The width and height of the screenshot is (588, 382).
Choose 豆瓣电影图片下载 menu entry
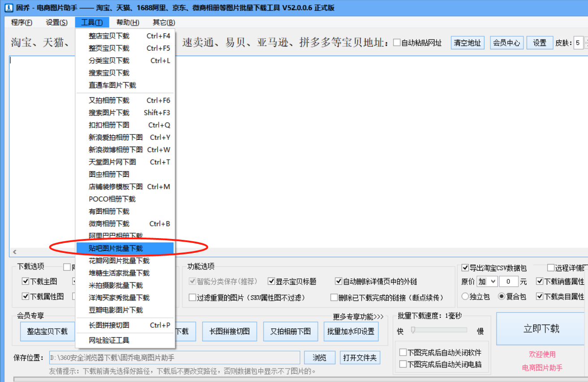125,310
